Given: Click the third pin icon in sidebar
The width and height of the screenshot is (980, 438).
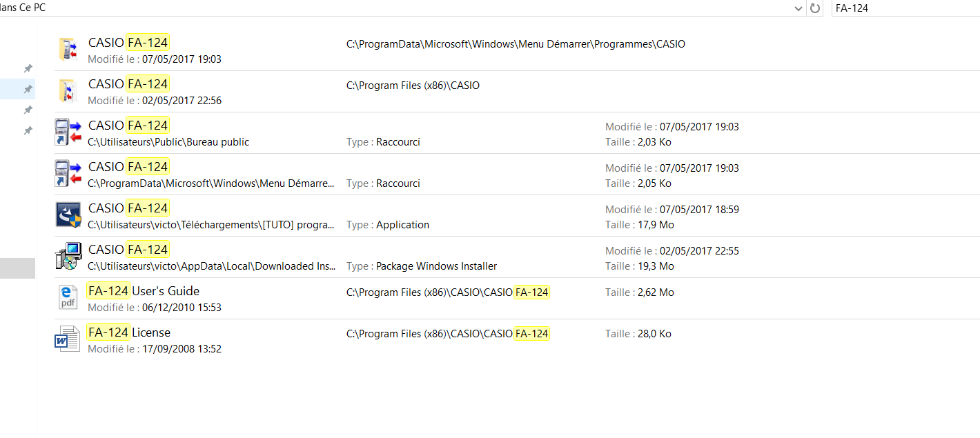Looking at the screenshot, I should click(28, 110).
